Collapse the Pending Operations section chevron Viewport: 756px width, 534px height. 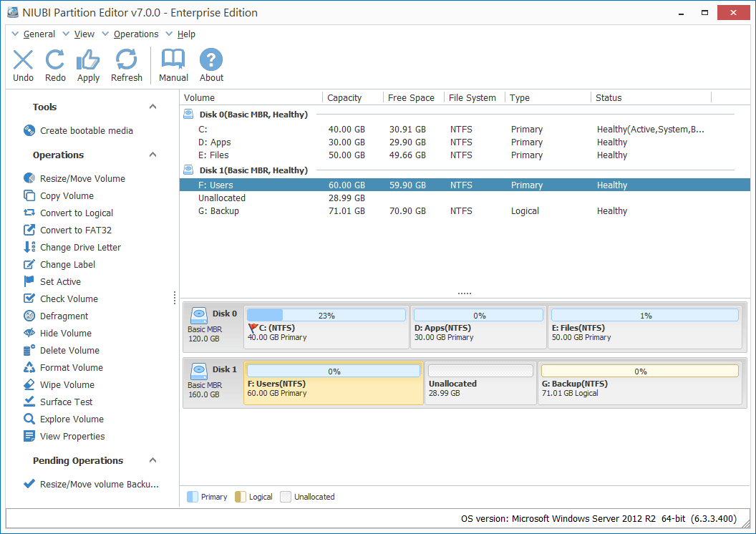pos(152,460)
